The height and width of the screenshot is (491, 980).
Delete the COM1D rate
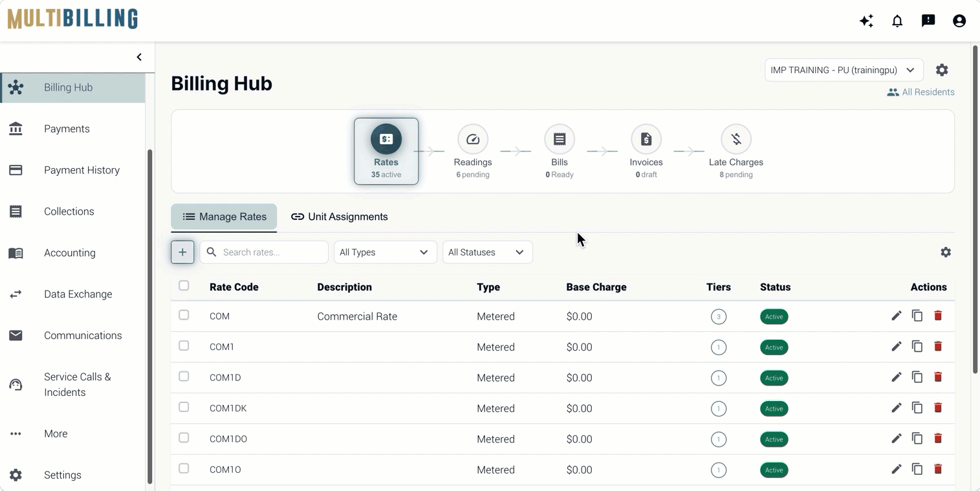click(x=938, y=377)
